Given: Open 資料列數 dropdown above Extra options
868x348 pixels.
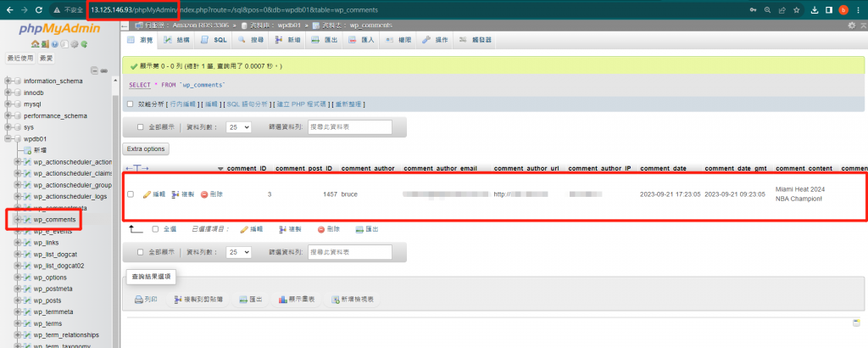Looking at the screenshot, I should click(x=238, y=127).
